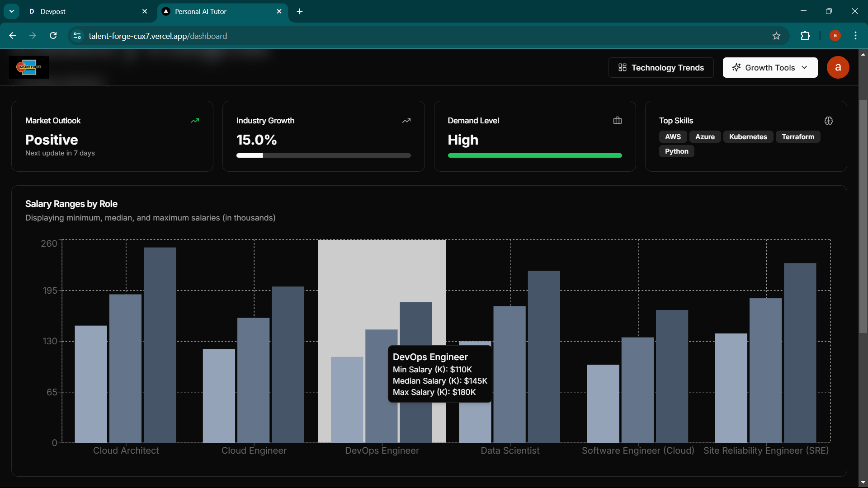Open Chrome menu with three dots

click(855, 36)
